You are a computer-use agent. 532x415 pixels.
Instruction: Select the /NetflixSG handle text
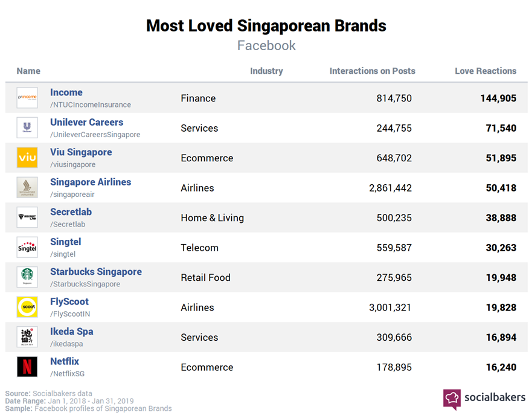[67, 373]
